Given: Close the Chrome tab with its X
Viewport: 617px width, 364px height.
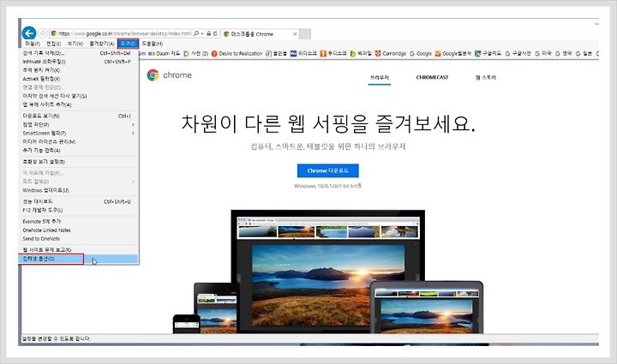Looking at the screenshot, I should [x=295, y=34].
